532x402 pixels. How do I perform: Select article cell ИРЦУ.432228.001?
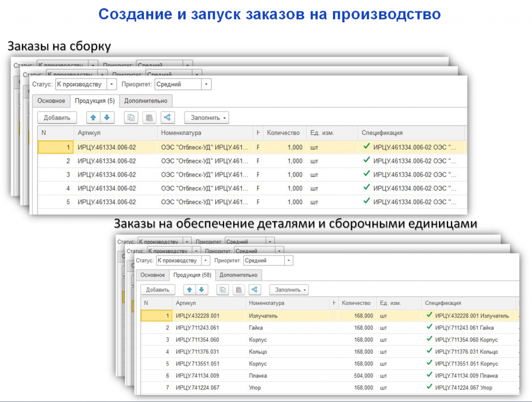pos(209,316)
